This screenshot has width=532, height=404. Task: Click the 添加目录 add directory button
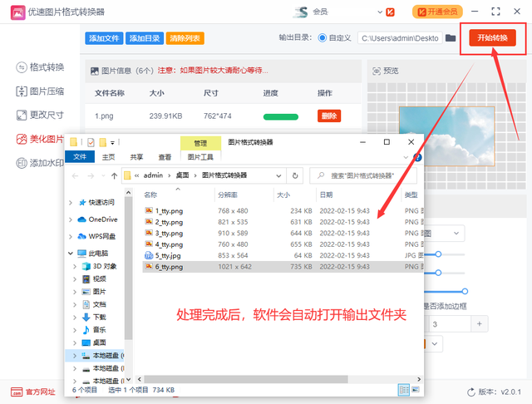145,38
